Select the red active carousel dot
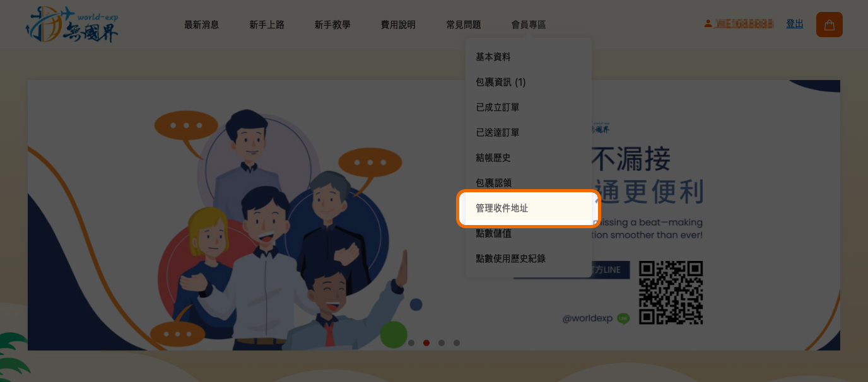This screenshot has width=868, height=382. pos(426,343)
